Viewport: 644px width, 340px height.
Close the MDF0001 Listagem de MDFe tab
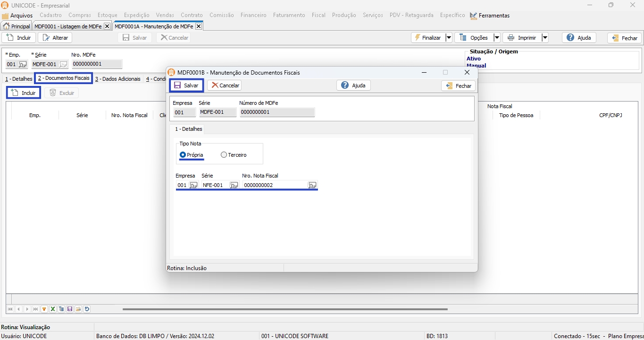107,26
